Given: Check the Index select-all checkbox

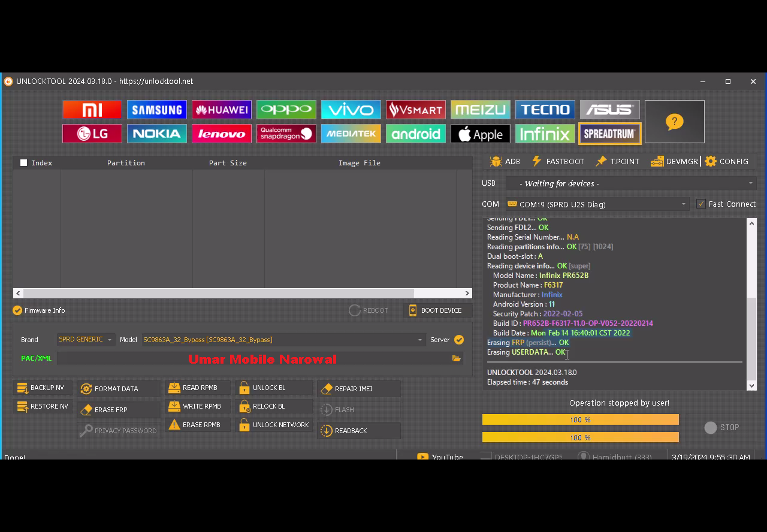Looking at the screenshot, I should click(24, 163).
